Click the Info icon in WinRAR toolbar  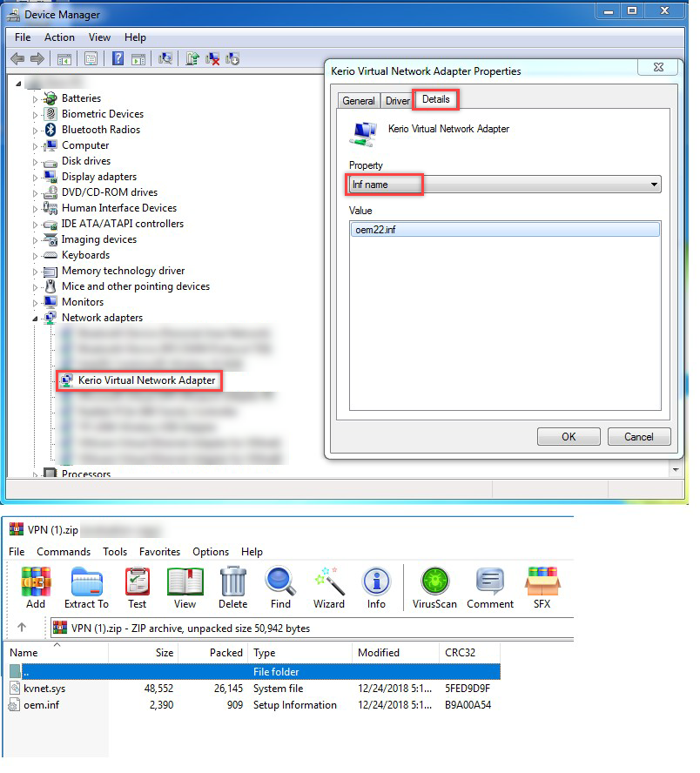[376, 588]
